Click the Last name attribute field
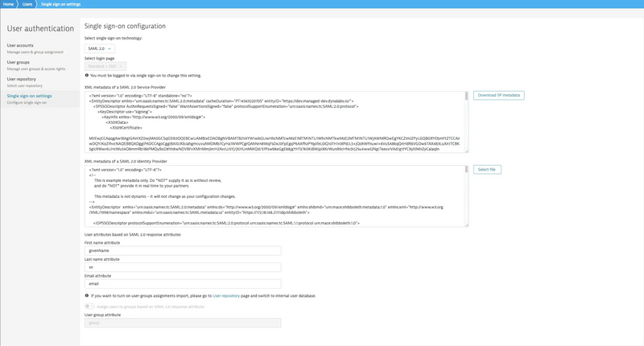 click(183, 267)
